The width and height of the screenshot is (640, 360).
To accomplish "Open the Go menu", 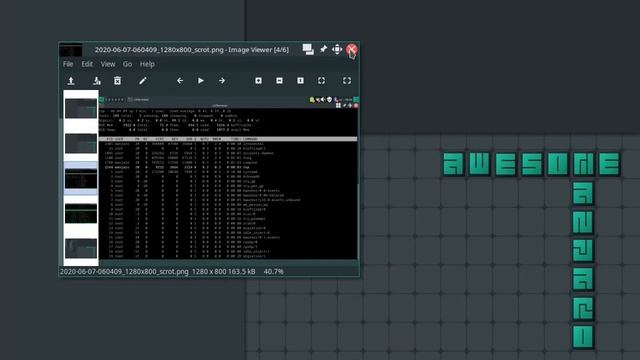I will (x=127, y=64).
